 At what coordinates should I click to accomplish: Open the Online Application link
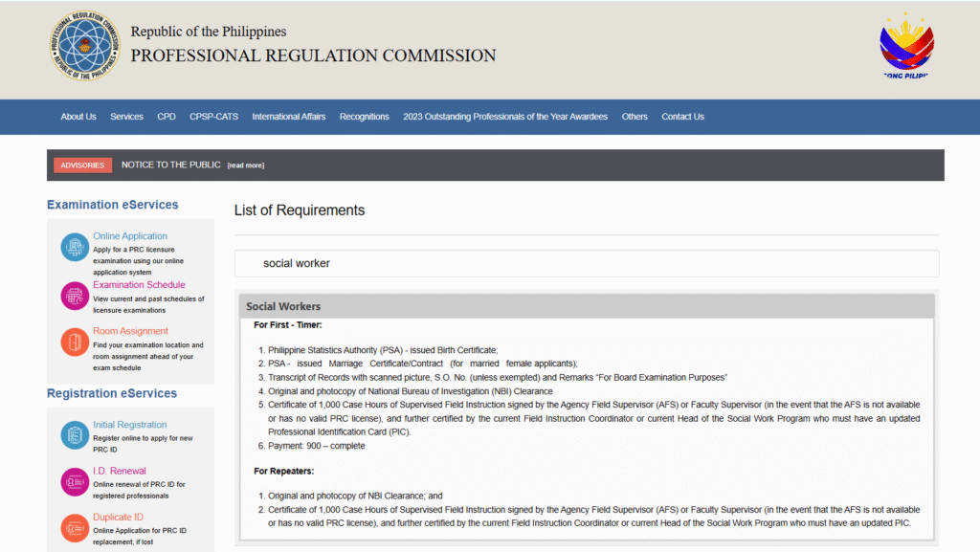coord(130,236)
